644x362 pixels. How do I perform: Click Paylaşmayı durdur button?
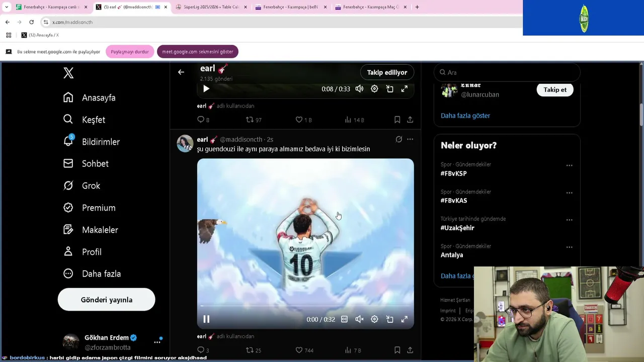130,52
